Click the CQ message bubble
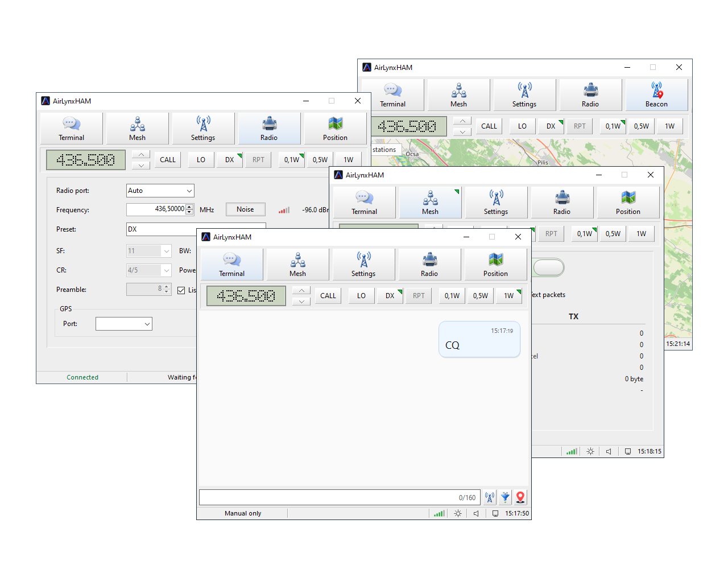The image size is (728, 569). click(479, 339)
